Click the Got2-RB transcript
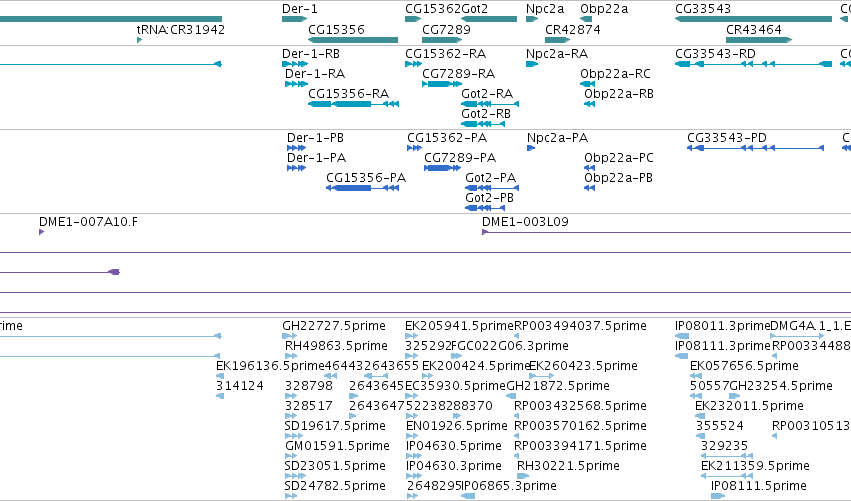The height and width of the screenshot is (501, 851). 483,124
